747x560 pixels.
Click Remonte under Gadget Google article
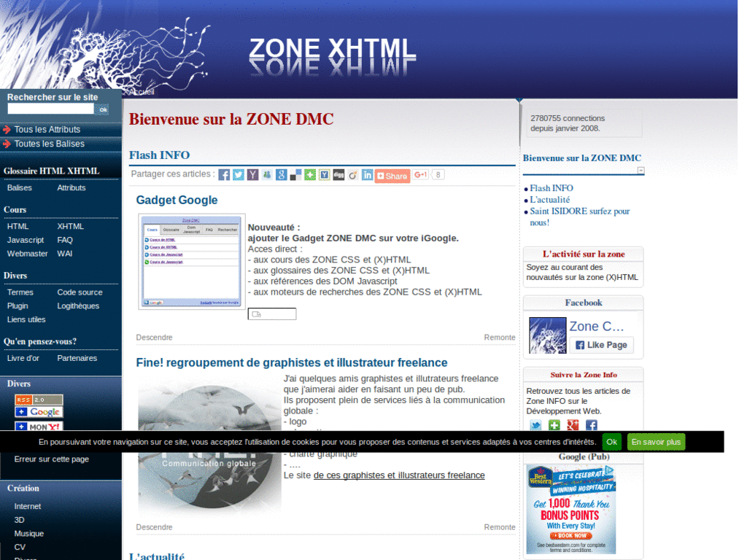[500, 337]
